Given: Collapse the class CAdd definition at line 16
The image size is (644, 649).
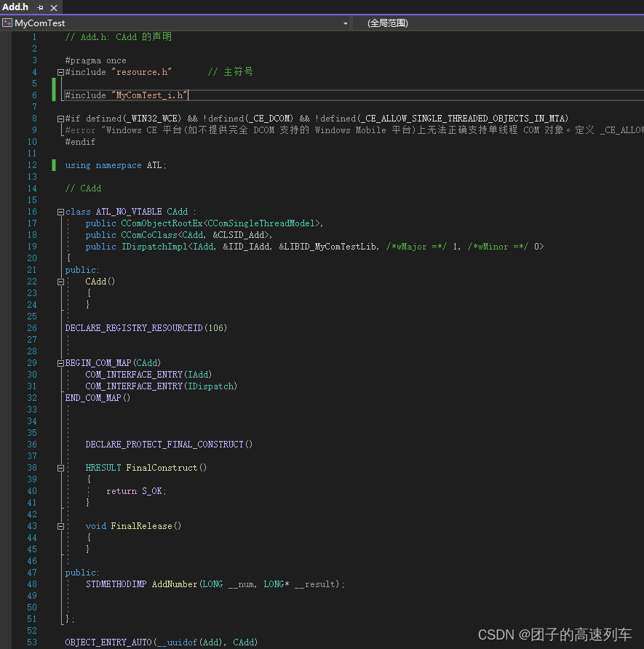Looking at the screenshot, I should point(60,212).
